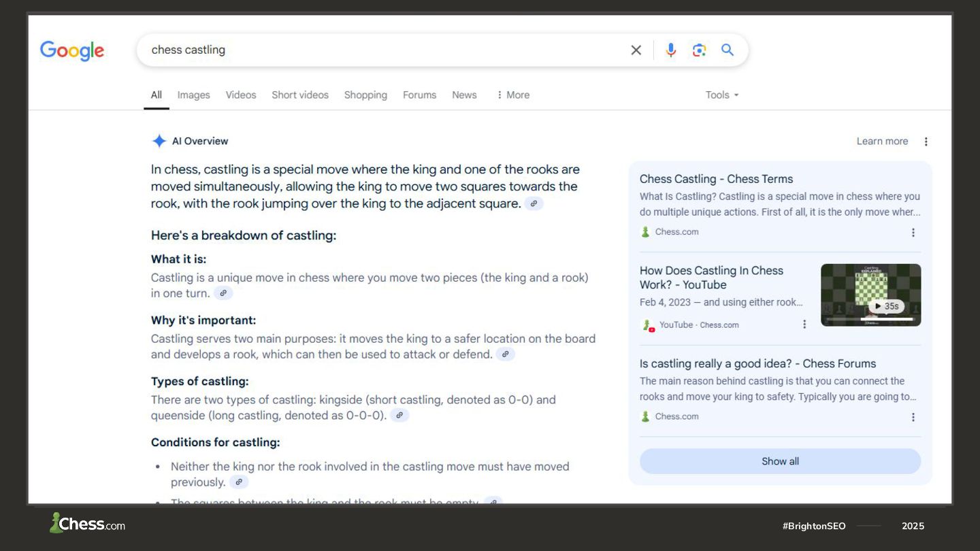Click the 'Why it's important:' heading

[203, 320]
